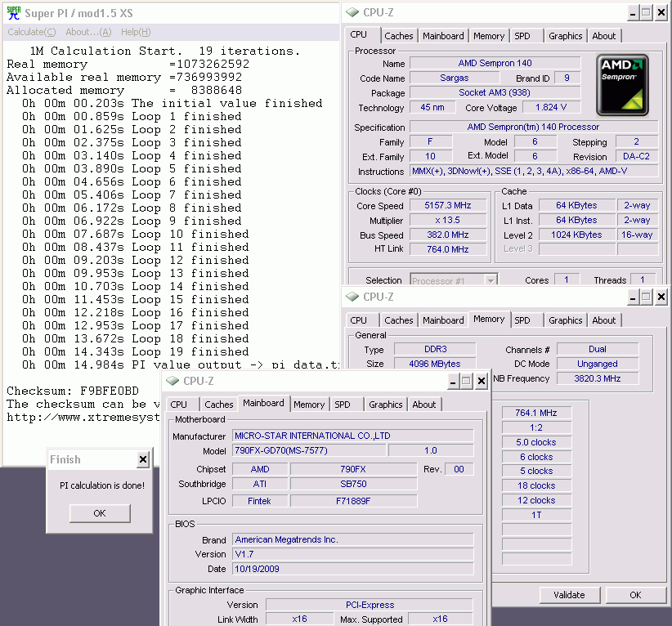Close the top CPU-Z window

click(661, 13)
